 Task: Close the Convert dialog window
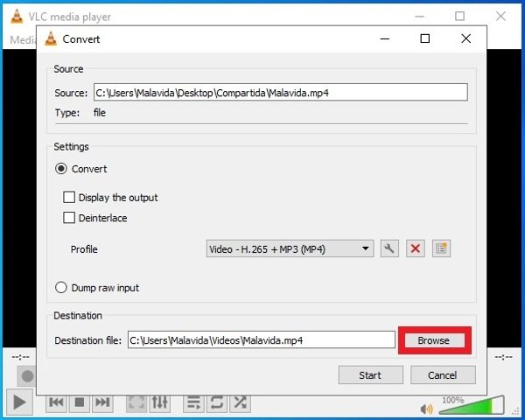tap(466, 38)
